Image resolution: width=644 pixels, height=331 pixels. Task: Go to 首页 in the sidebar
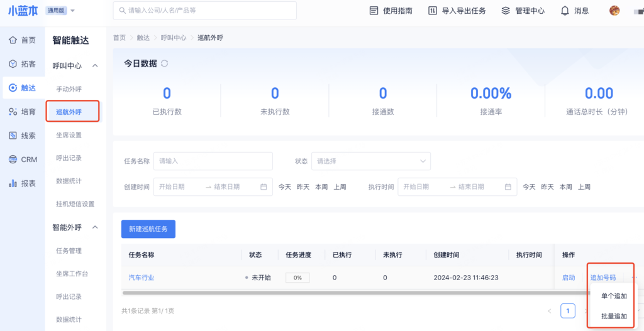click(x=23, y=40)
